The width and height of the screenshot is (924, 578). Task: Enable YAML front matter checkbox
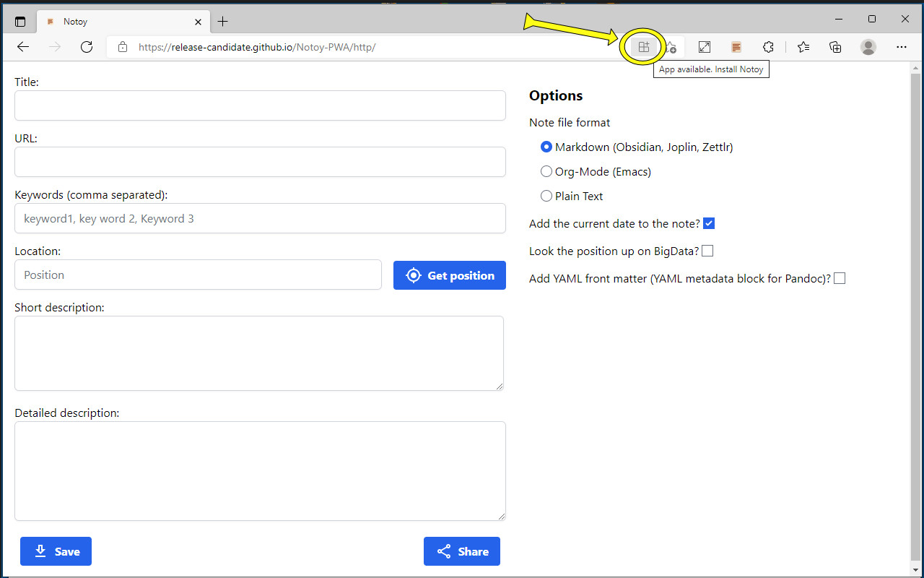coord(840,278)
